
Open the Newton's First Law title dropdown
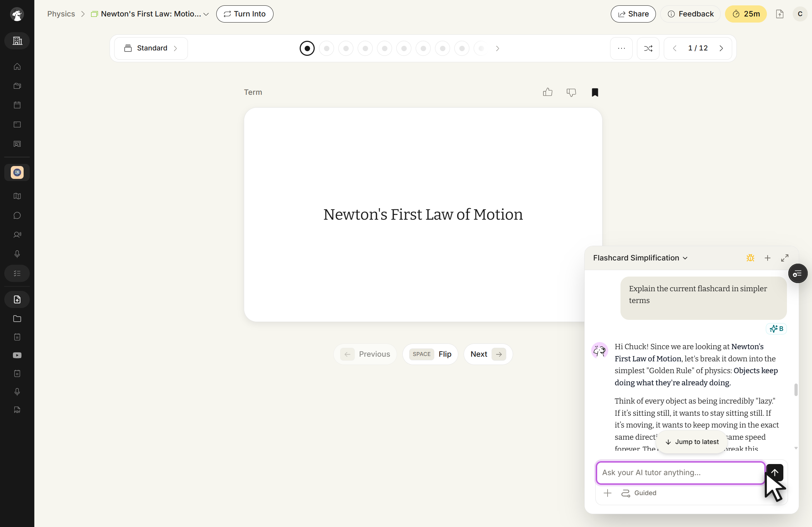(x=150, y=14)
